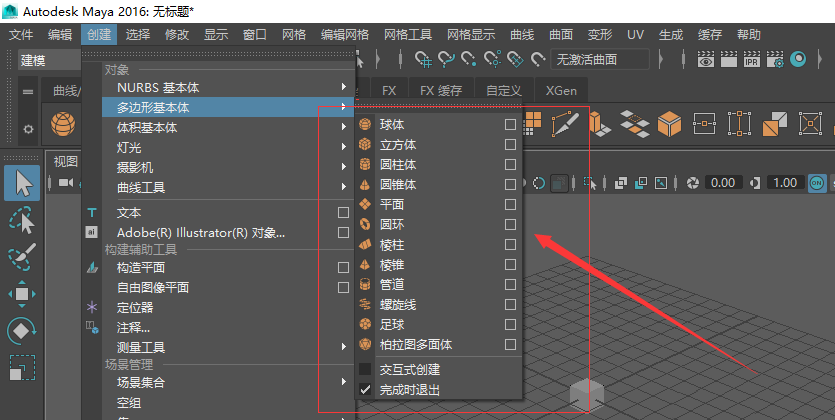Open the 编辑网格 menu
This screenshot has height=420, width=835.
pyautogui.click(x=345, y=35)
